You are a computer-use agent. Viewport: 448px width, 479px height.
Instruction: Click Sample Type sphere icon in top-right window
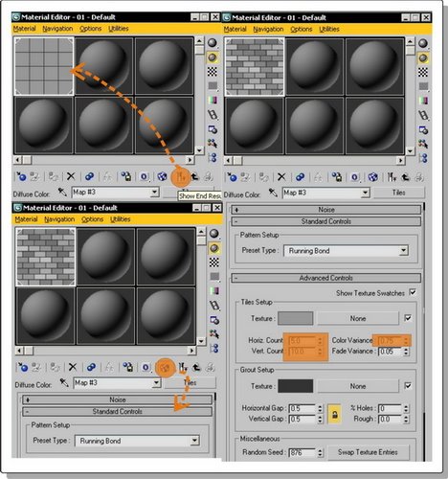423,43
